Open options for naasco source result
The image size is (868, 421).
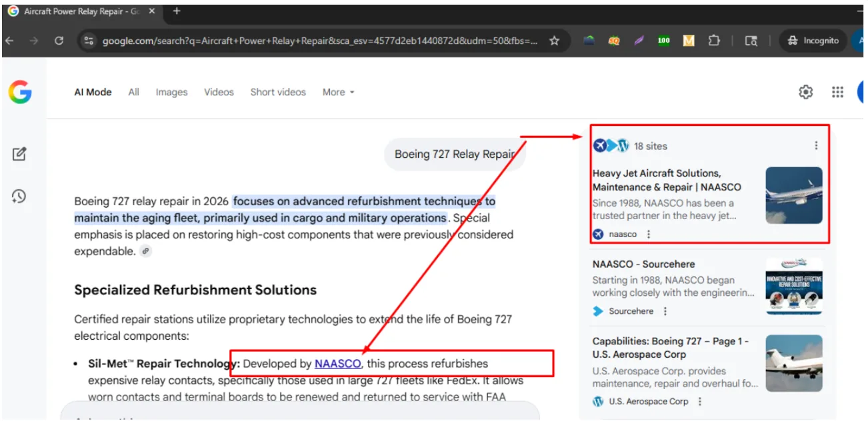tap(649, 234)
